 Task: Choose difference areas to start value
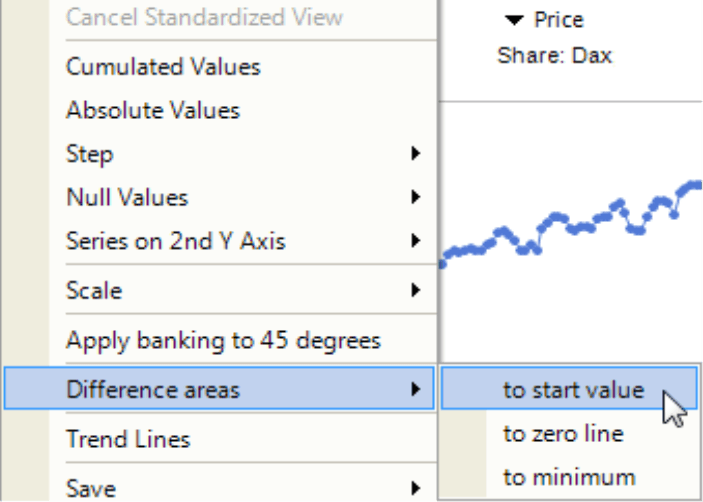569,389
